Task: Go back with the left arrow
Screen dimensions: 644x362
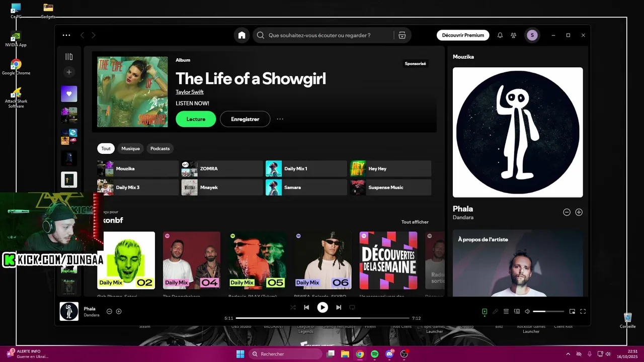Action: click(x=82, y=35)
